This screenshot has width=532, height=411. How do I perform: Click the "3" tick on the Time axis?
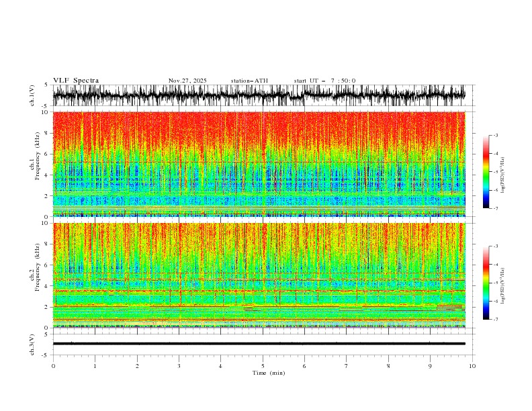179,366
